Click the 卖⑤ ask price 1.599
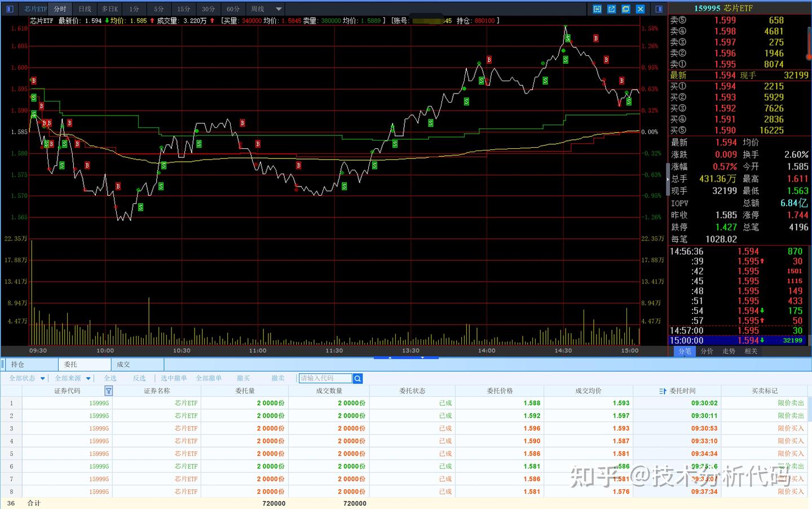This screenshot has width=812, height=509. click(725, 20)
